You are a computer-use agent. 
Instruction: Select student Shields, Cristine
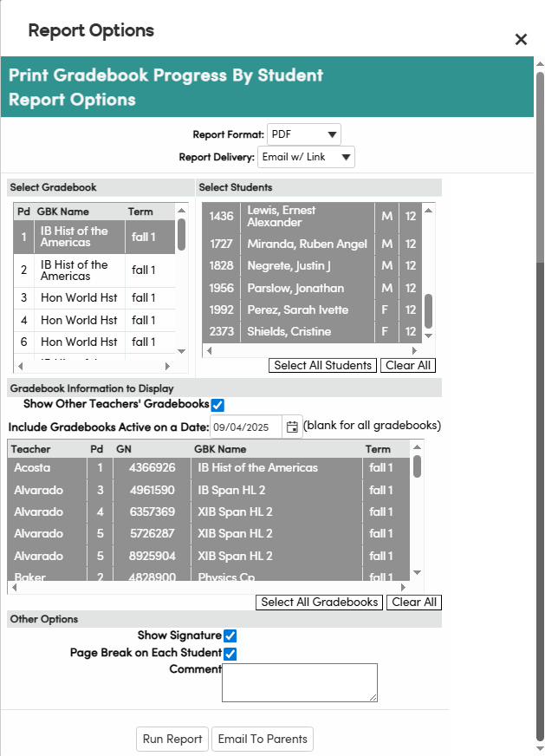coord(312,332)
